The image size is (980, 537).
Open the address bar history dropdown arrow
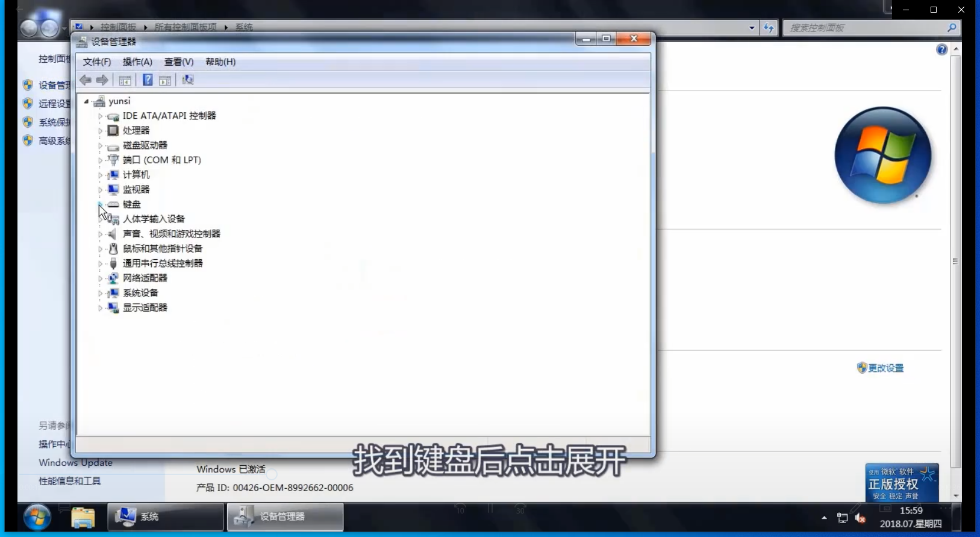[x=752, y=28]
